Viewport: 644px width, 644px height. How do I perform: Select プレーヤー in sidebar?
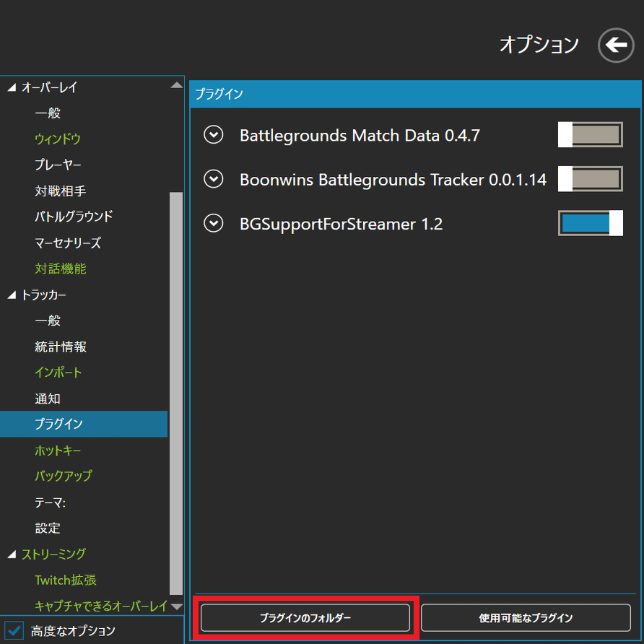[x=58, y=165]
